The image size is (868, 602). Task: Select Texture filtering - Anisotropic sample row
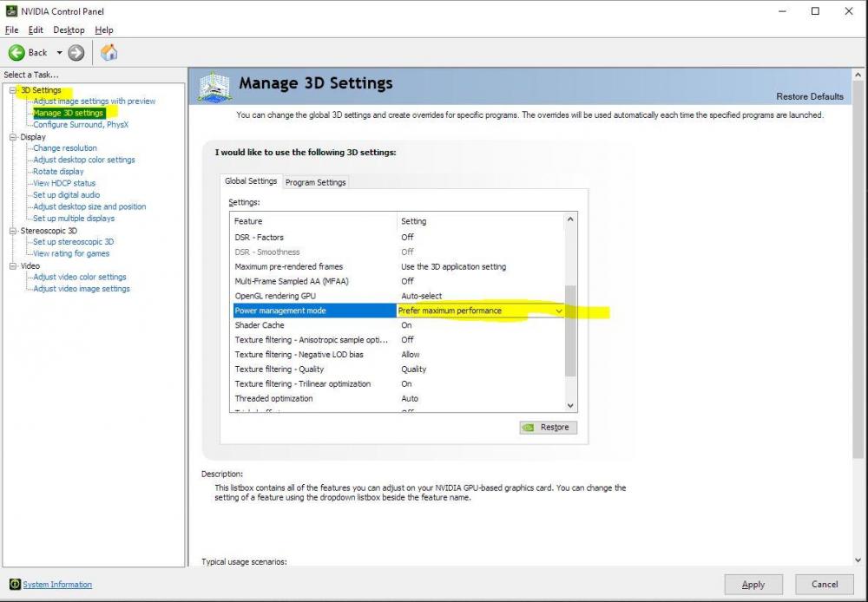point(398,340)
